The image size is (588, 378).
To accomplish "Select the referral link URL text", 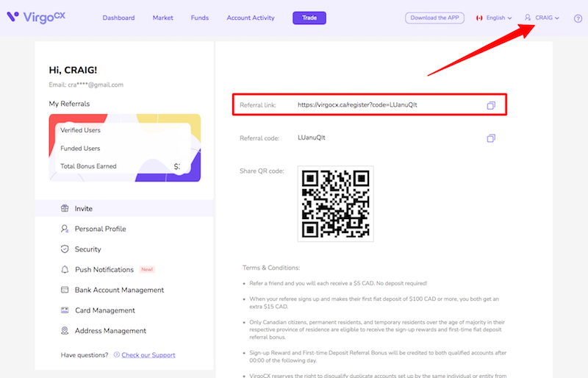I will click(357, 104).
